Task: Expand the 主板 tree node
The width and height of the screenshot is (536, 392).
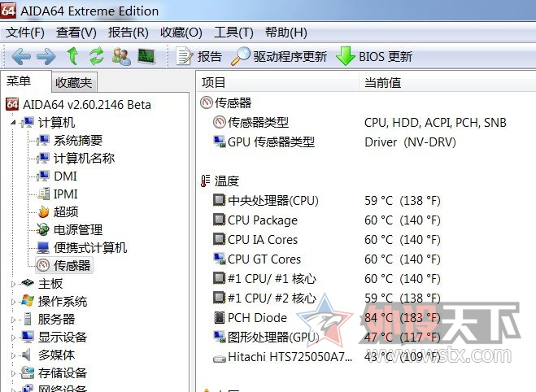Action: point(13,284)
